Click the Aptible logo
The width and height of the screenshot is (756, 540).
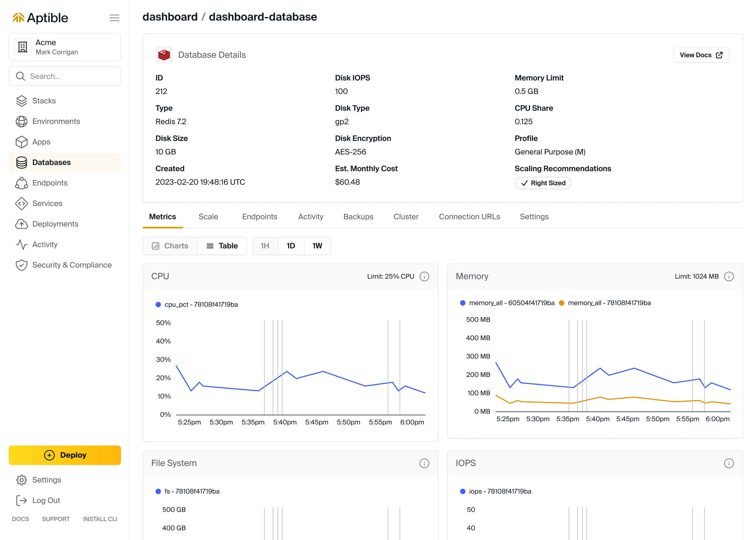tap(40, 18)
